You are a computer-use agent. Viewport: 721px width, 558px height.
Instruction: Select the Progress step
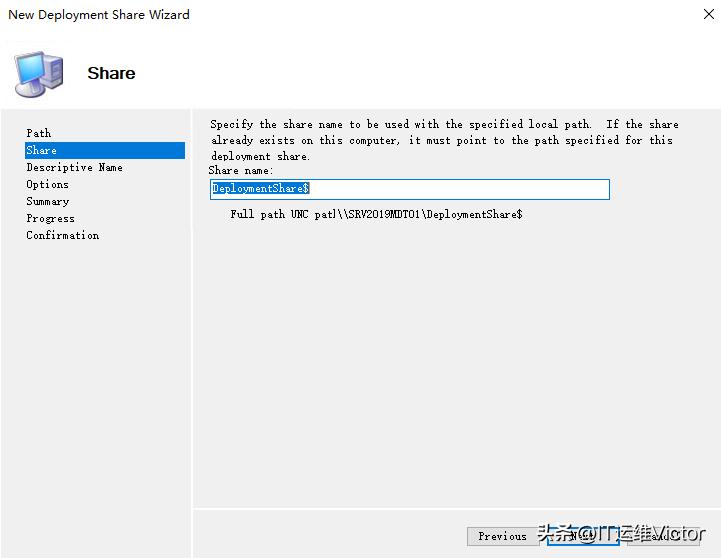tap(50, 218)
